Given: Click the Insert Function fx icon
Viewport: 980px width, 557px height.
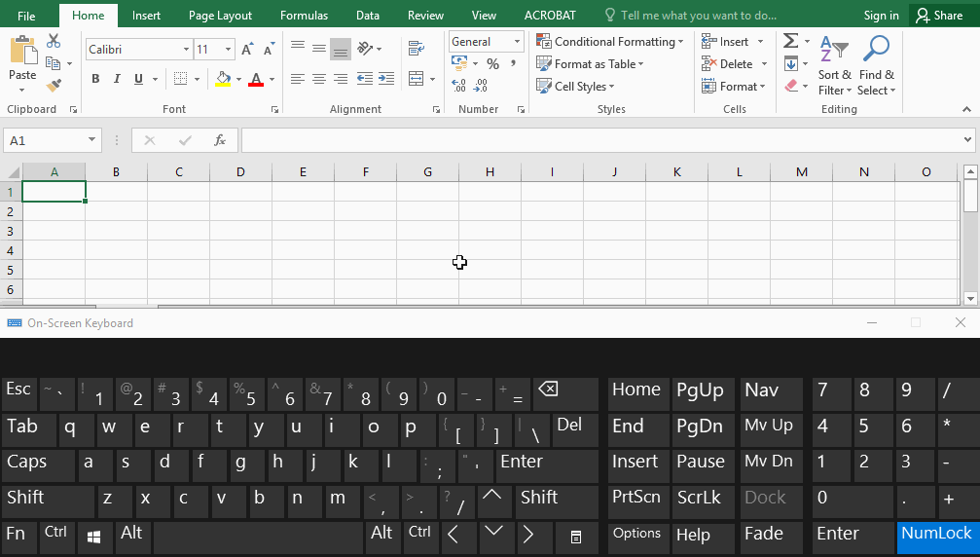Looking at the screenshot, I should tap(220, 140).
